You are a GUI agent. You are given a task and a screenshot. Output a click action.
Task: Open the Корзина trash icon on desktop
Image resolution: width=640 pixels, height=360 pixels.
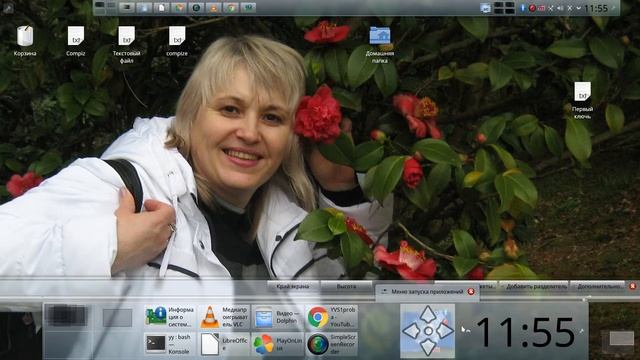coord(25,40)
